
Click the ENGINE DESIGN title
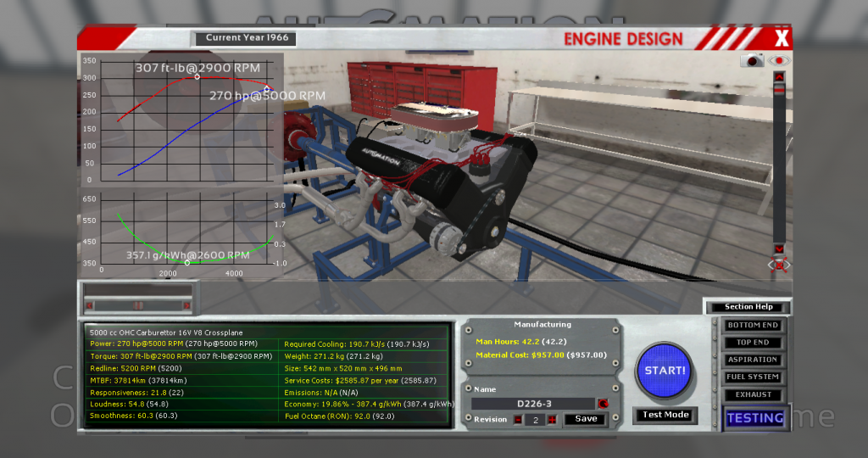click(623, 39)
